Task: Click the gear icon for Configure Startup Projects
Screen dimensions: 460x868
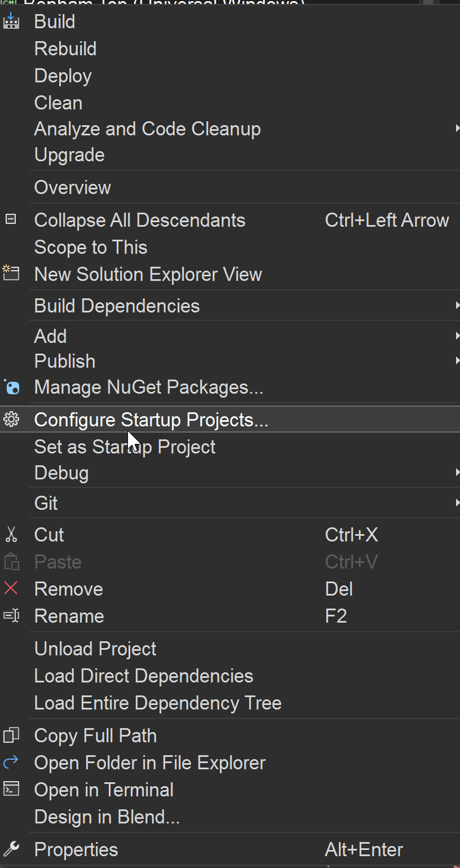Action: coord(11,420)
